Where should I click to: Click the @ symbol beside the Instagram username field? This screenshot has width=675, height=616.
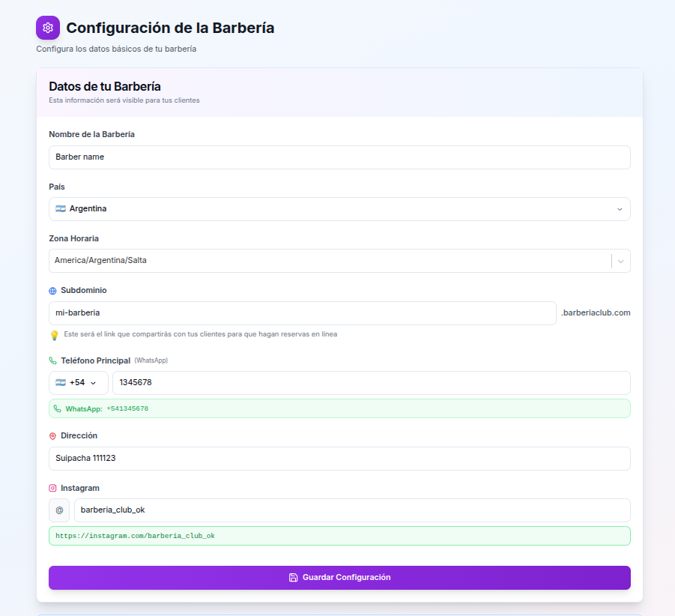pyautogui.click(x=59, y=510)
